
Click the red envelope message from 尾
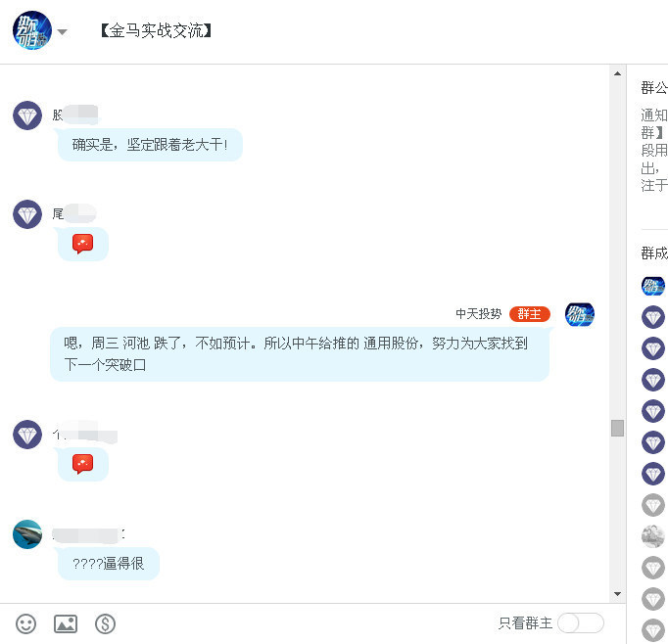click(82, 244)
